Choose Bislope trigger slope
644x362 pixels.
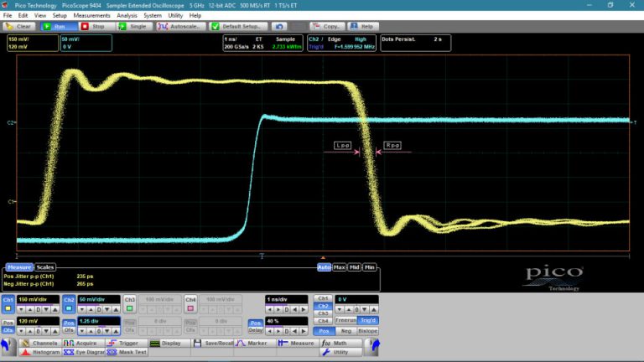(367, 331)
